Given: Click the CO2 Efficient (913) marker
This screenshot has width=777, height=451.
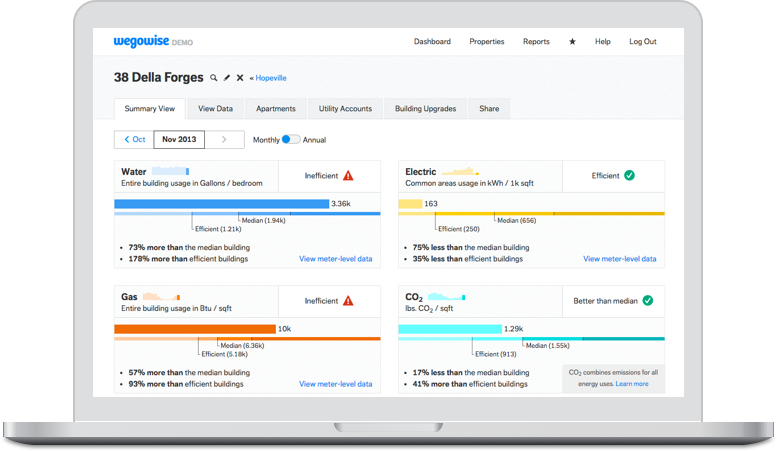Looking at the screenshot, I should click(x=496, y=354).
